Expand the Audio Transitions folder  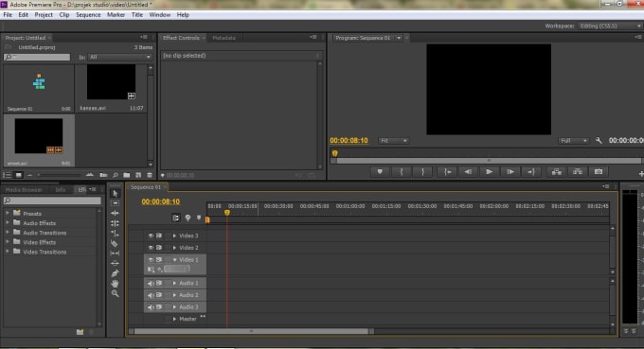7,232
